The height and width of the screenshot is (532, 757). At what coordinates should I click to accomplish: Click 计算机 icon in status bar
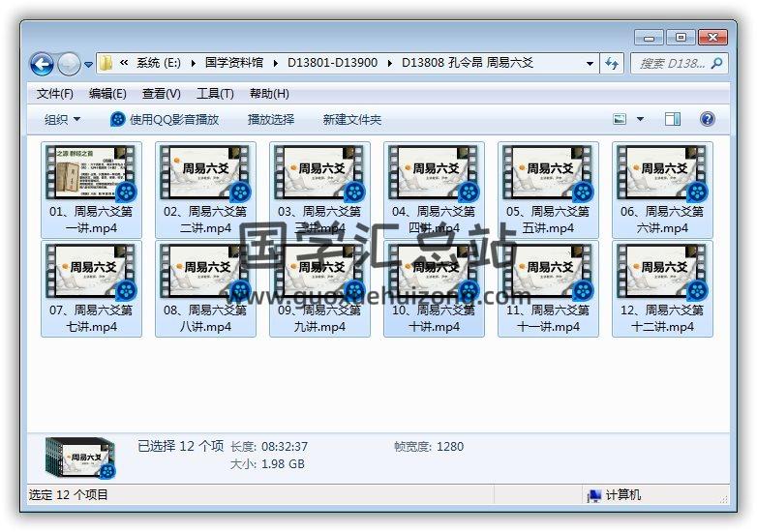[593, 495]
